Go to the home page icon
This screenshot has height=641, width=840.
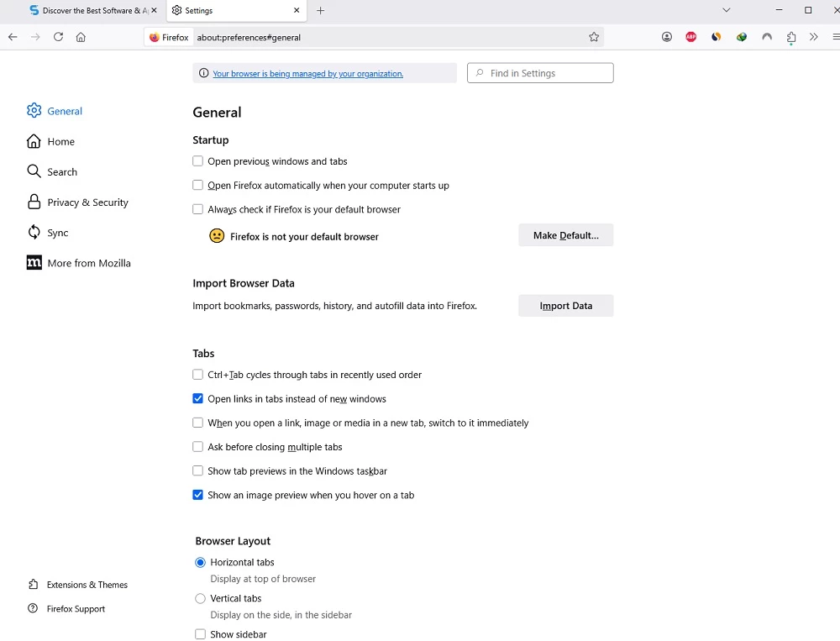(x=81, y=37)
